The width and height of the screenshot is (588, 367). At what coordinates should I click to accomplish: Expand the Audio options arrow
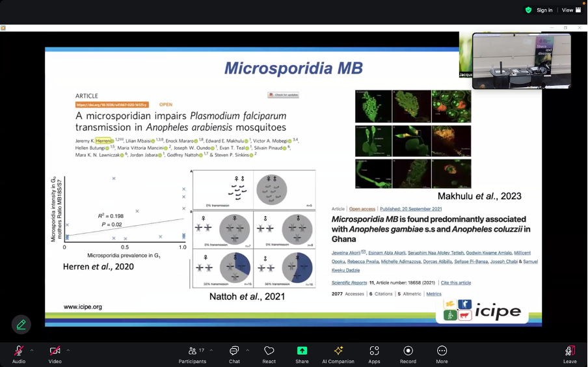tap(32, 350)
